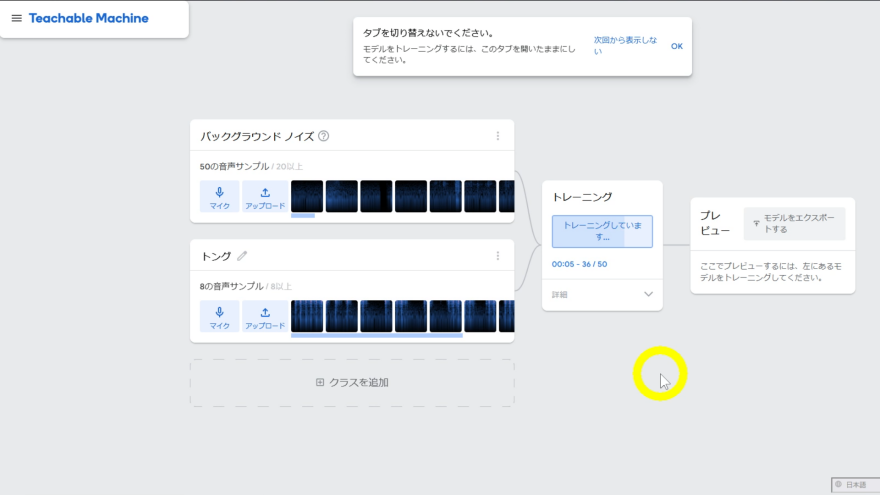Click アップロード button in バックグラウンド ノイズ class
Screen dimensions: 880x495
(265, 196)
